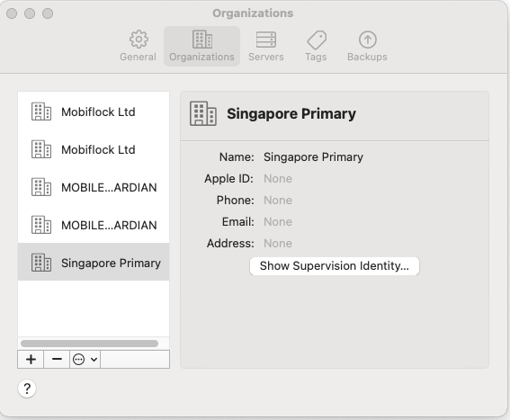Viewport: 510px width, 420px height.
Task: Open help with the question mark button
Action: coord(27,389)
